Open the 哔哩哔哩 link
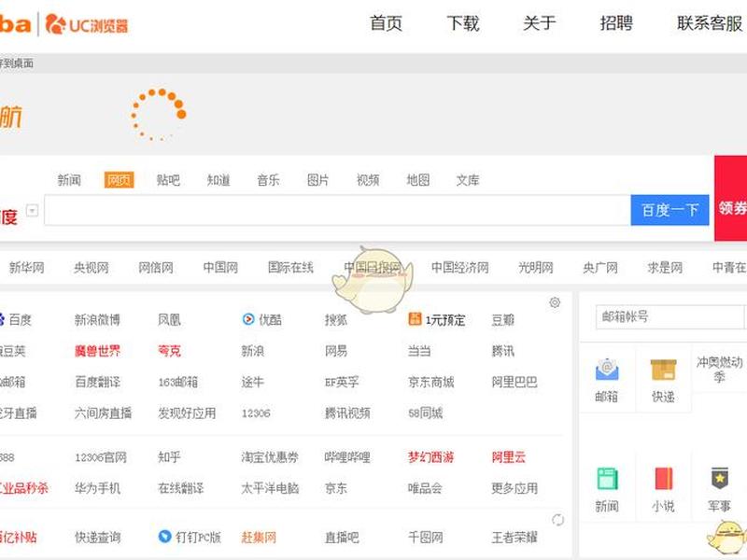The image size is (747, 560). pyautogui.click(x=347, y=457)
